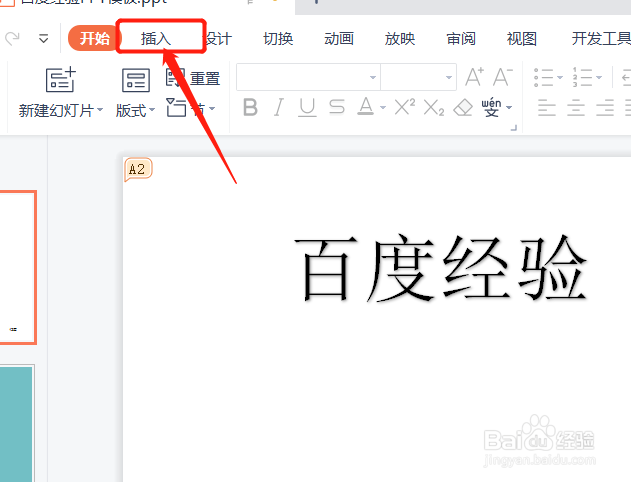The height and width of the screenshot is (482, 631).
Task: Expand the pinyin guide dropdown arrow
Action: [509, 107]
